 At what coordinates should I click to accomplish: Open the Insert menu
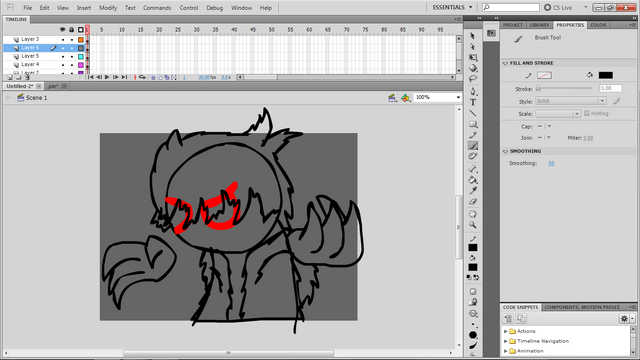pyautogui.click(x=84, y=8)
